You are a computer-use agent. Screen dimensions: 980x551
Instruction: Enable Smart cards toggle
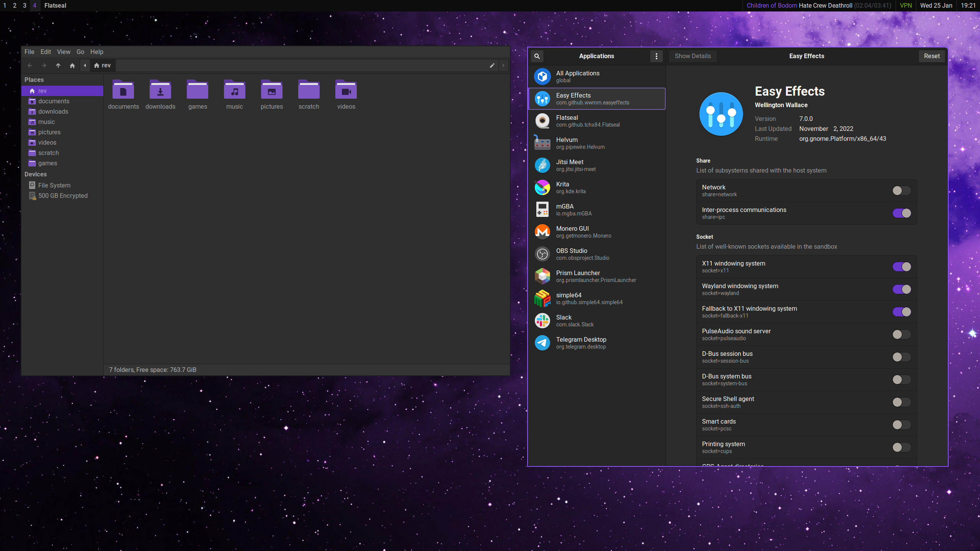click(902, 425)
